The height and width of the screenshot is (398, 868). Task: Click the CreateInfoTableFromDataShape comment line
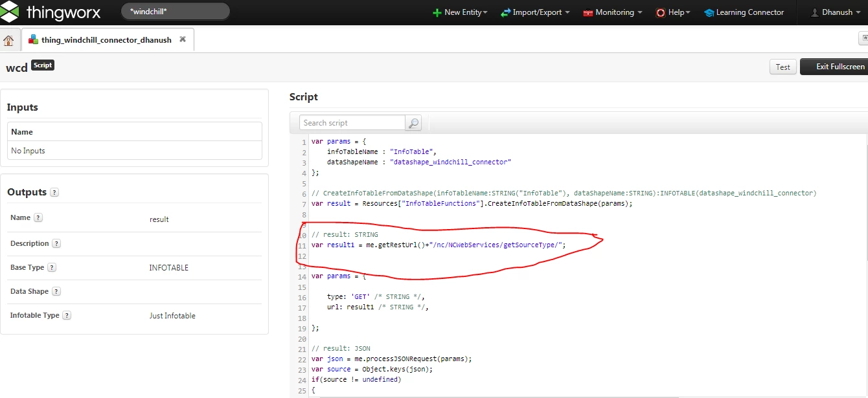pyautogui.click(x=564, y=193)
